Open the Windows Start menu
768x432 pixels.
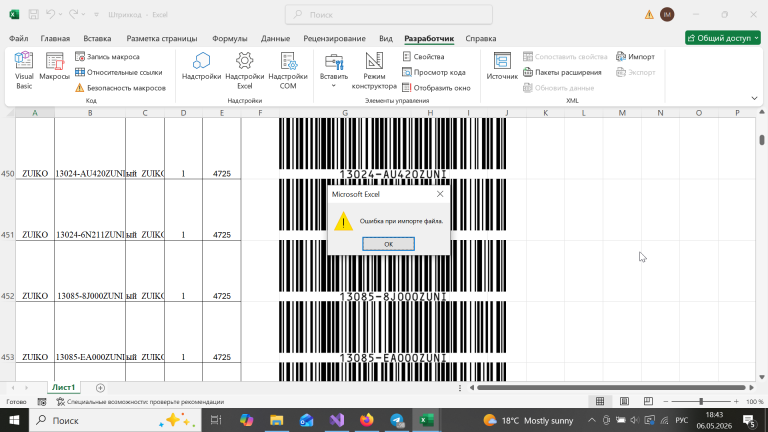click(14, 420)
